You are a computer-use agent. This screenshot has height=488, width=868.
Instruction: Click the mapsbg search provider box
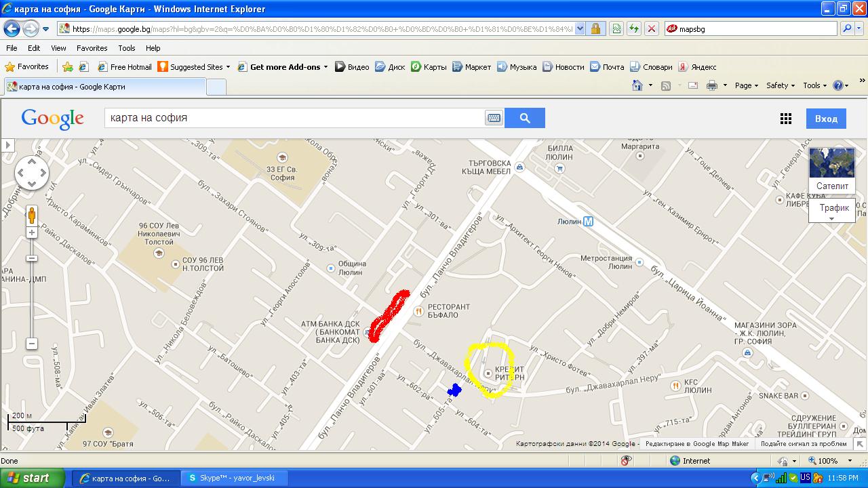(751, 28)
